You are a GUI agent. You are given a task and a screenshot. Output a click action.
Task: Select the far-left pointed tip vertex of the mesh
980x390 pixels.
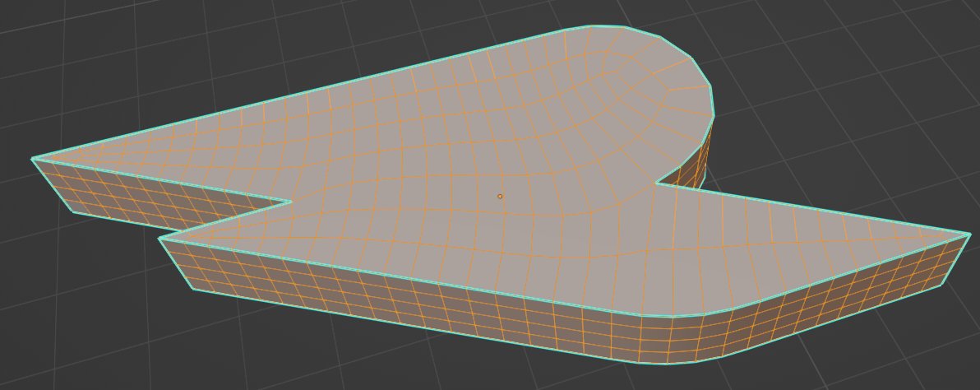pyautogui.click(x=33, y=159)
